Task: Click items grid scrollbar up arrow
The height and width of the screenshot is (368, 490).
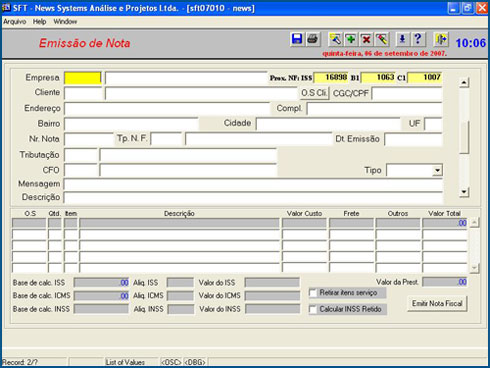Action: (475, 223)
